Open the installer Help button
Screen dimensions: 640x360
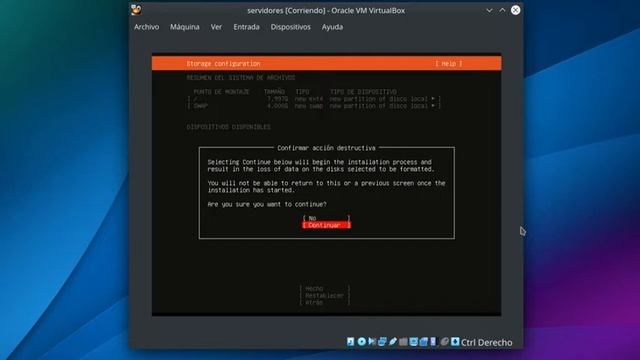449,64
